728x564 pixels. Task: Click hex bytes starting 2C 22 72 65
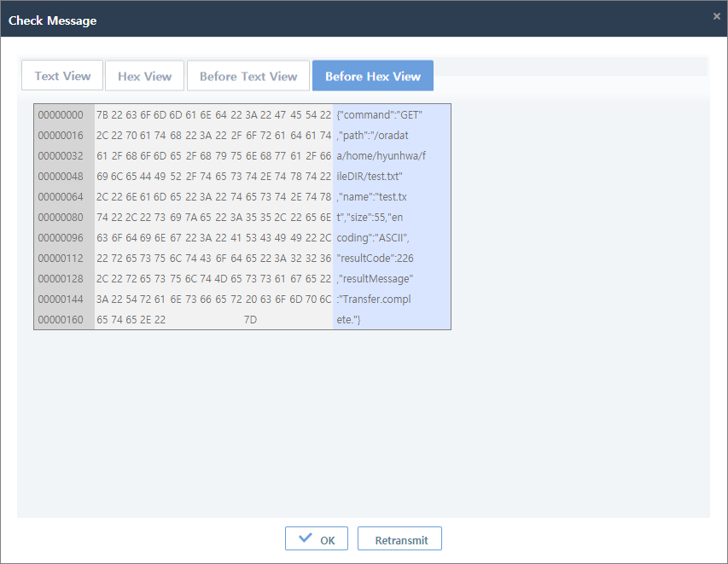point(213,278)
